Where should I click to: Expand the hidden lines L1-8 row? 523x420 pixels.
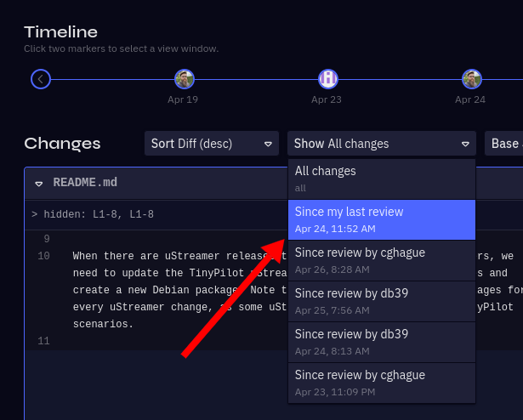tap(92, 214)
